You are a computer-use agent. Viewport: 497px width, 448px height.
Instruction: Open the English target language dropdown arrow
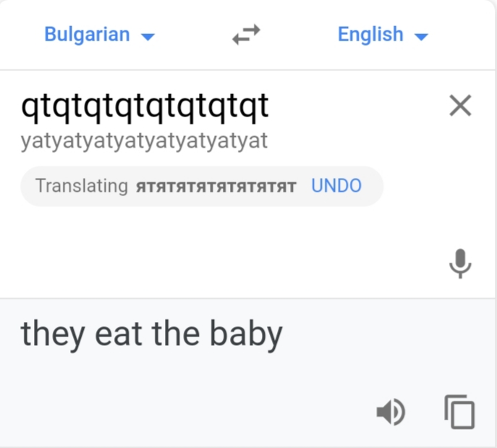point(421,36)
